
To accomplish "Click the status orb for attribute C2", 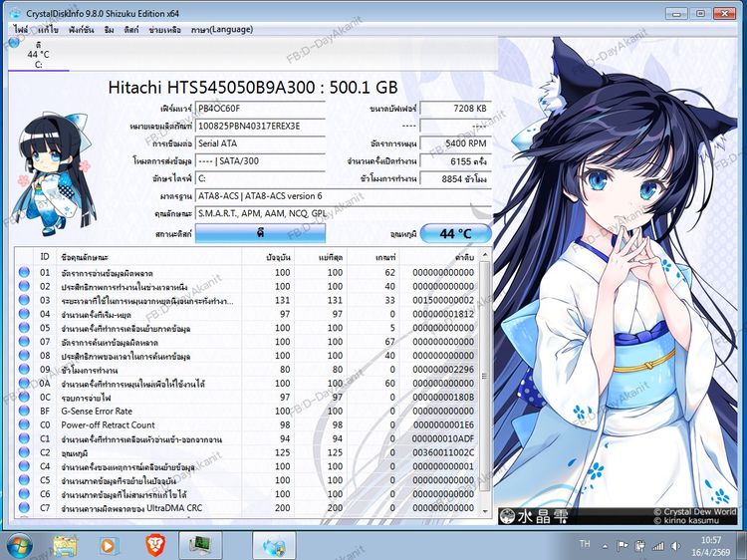I will click(x=24, y=452).
